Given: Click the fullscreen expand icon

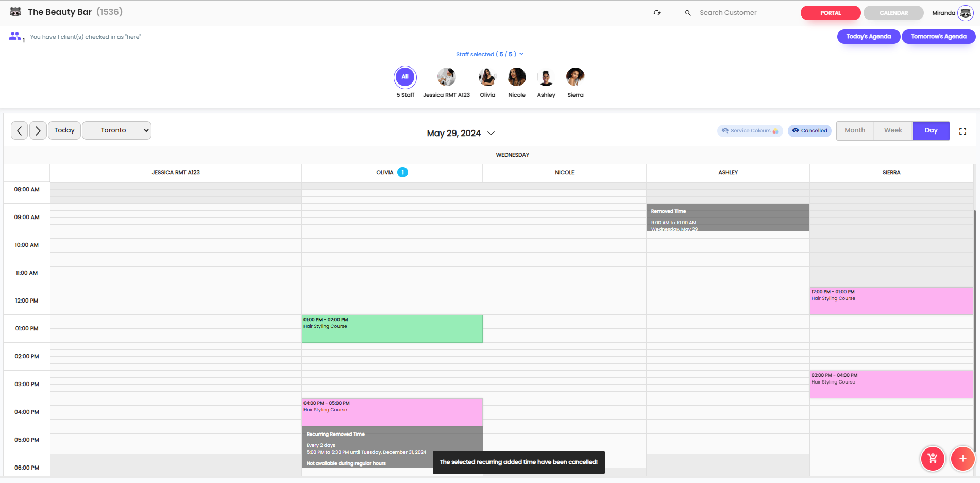Looking at the screenshot, I should [962, 131].
